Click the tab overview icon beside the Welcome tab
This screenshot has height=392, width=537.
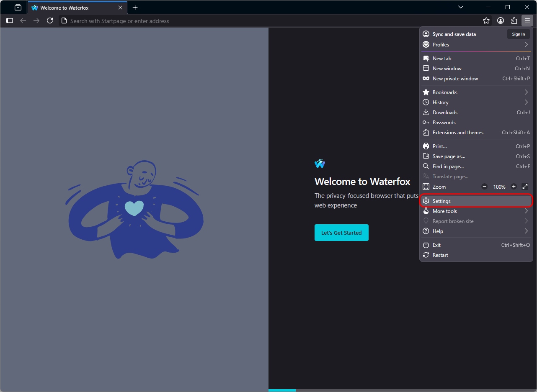(18, 8)
